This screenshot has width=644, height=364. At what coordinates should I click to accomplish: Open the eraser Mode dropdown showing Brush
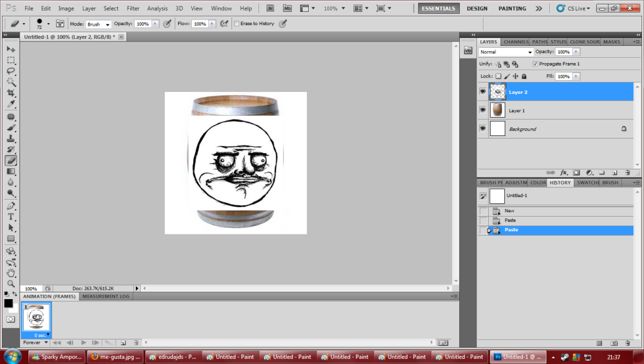click(x=98, y=25)
